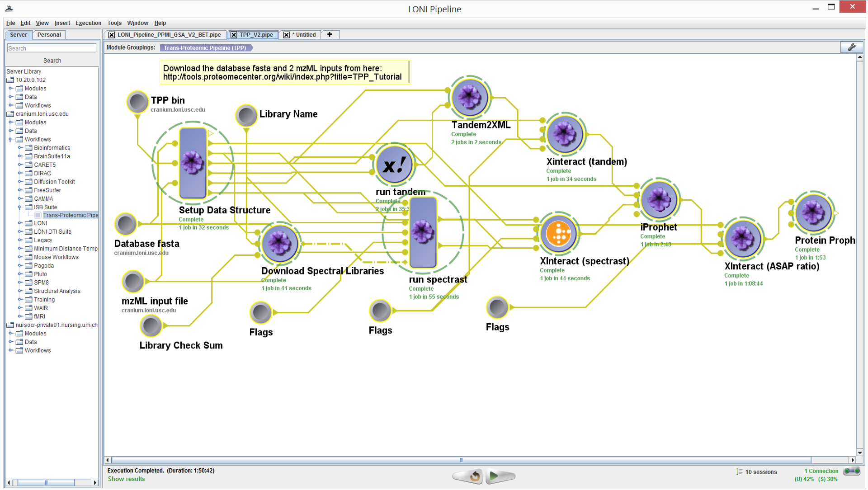Select the Library Name parameter node
The image size is (868, 490).
click(246, 116)
